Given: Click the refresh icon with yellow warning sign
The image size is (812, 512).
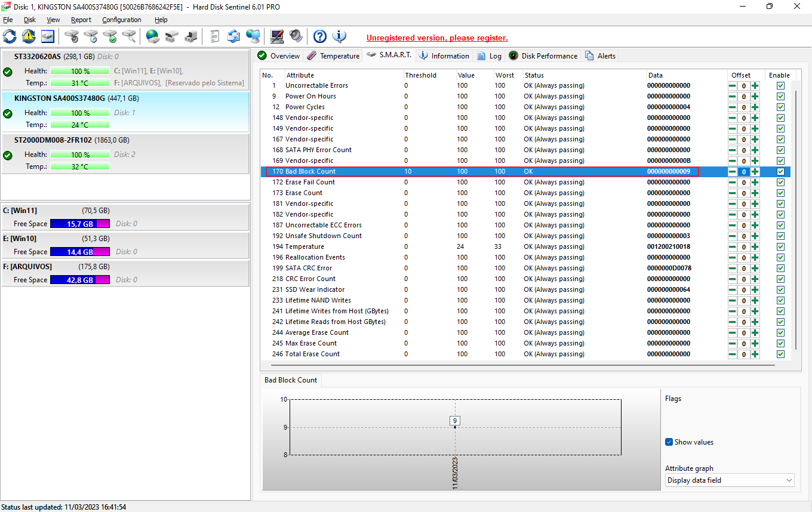Looking at the screenshot, I should click(x=29, y=36).
